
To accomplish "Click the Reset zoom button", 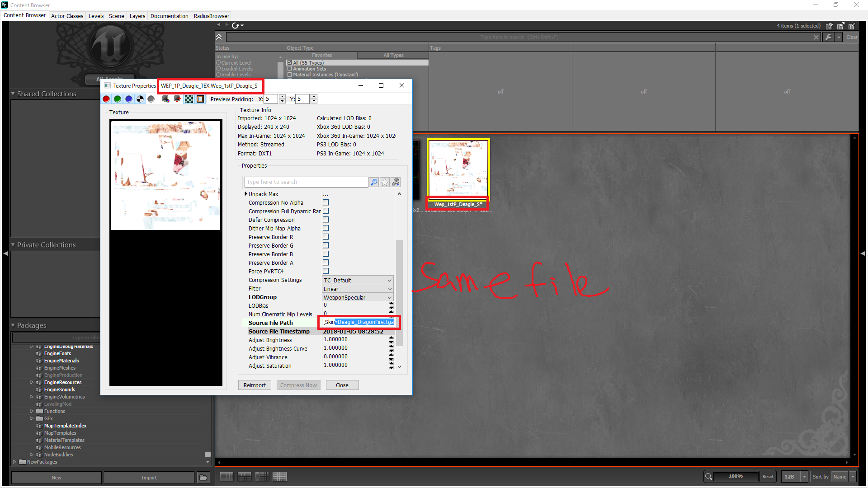I will point(768,477).
